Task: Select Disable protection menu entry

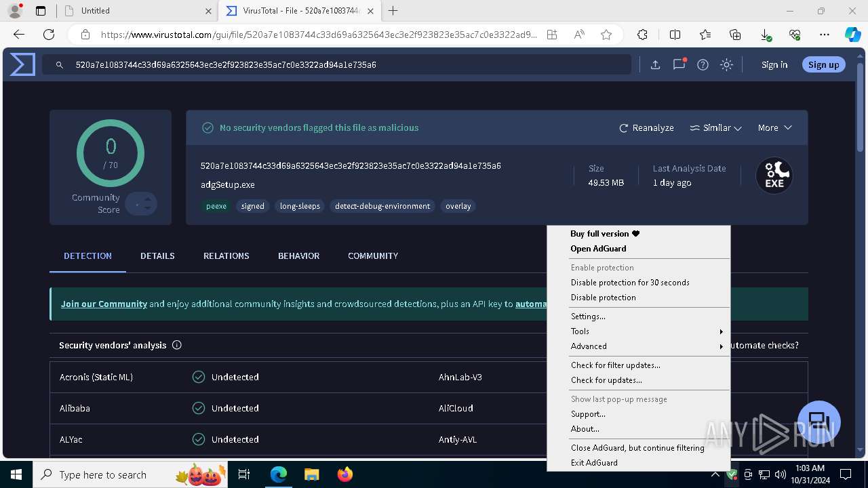Action: coord(638,298)
